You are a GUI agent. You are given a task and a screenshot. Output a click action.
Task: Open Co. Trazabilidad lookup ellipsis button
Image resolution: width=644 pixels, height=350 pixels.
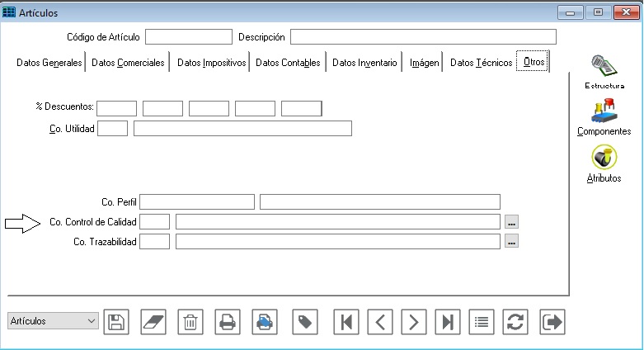511,242
